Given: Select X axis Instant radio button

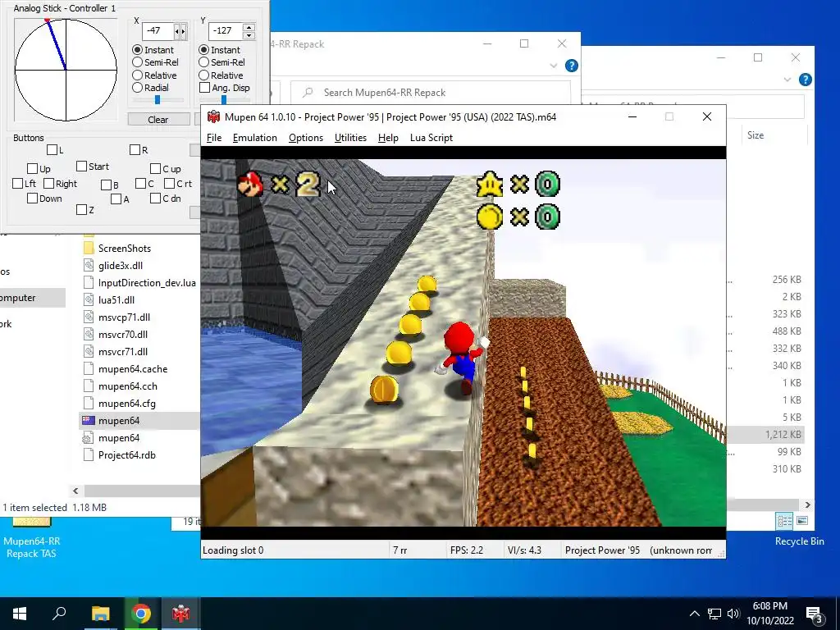Looking at the screenshot, I should 138,50.
